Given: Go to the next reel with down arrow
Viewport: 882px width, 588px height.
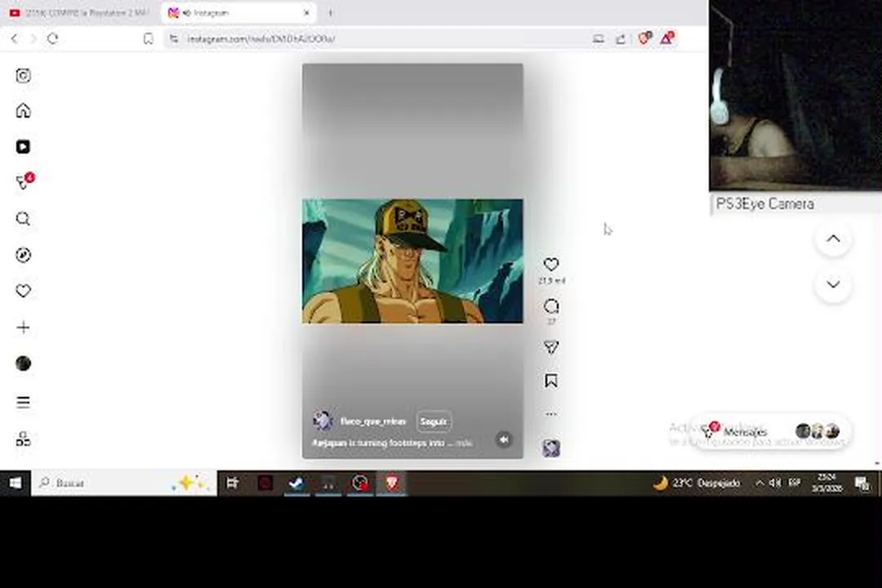Looking at the screenshot, I should 833,285.
